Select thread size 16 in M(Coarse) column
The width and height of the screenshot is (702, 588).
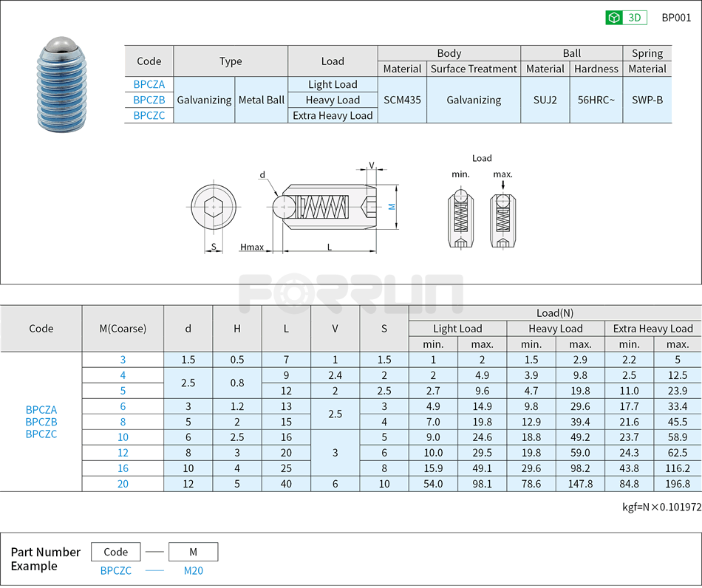point(123,468)
